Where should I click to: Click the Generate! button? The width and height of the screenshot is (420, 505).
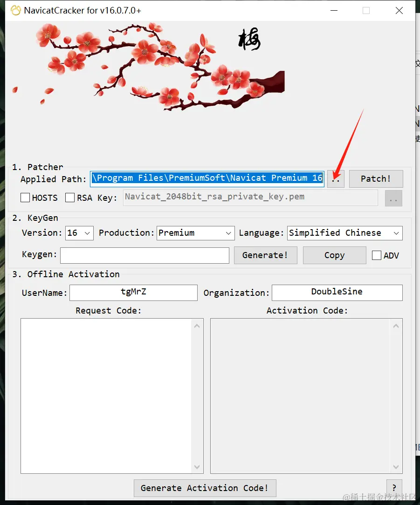coord(266,255)
